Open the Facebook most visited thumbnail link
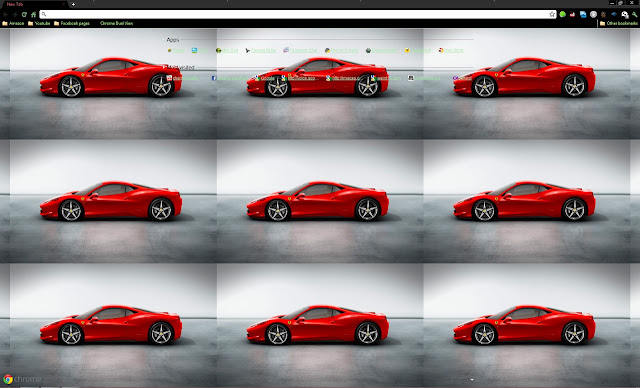 pos(229,78)
